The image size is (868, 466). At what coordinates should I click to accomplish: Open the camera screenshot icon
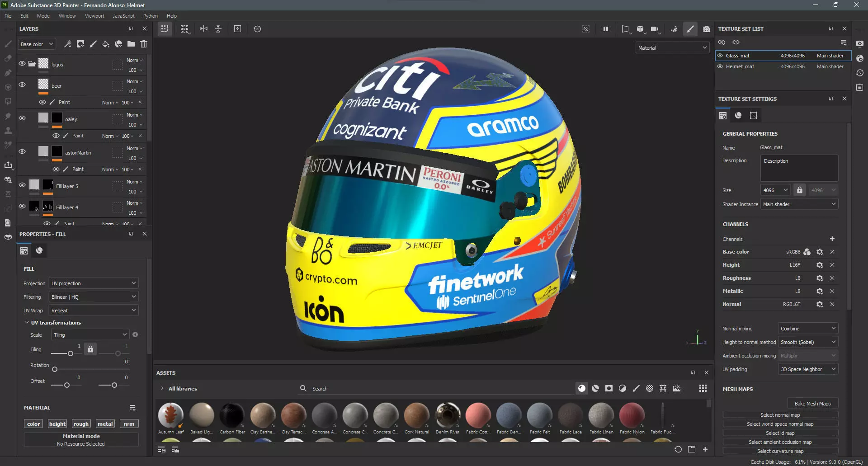tap(707, 29)
